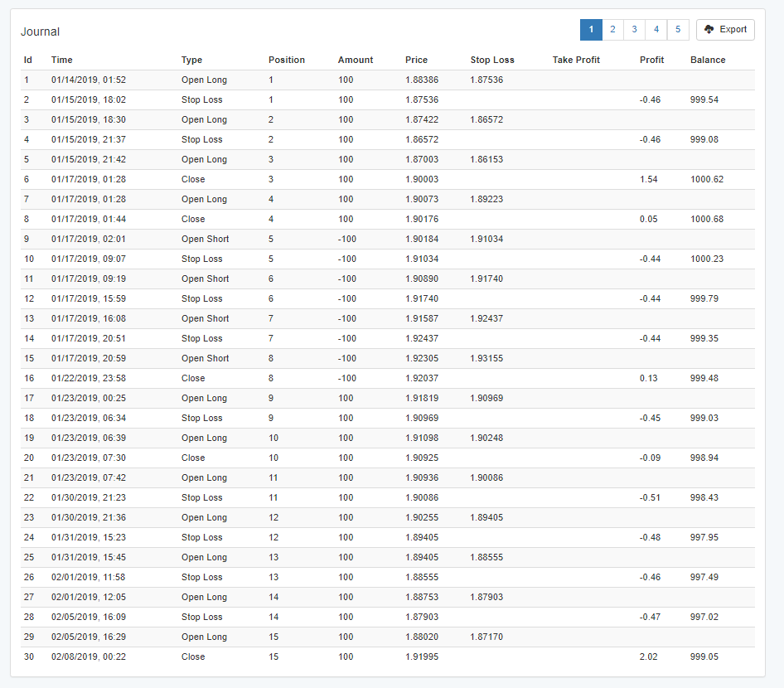The image size is (784, 688).
Task: Select time cell 01/22/2019, 23:58
Action: pos(89,379)
